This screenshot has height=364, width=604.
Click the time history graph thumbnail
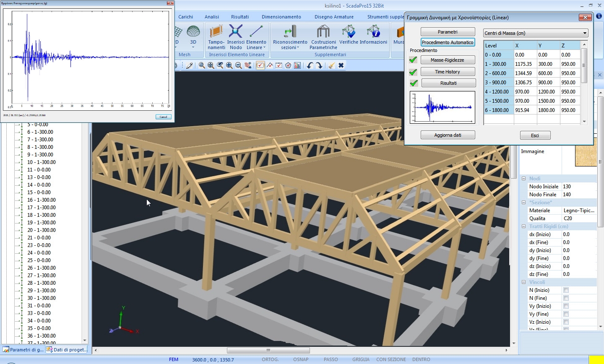point(442,107)
